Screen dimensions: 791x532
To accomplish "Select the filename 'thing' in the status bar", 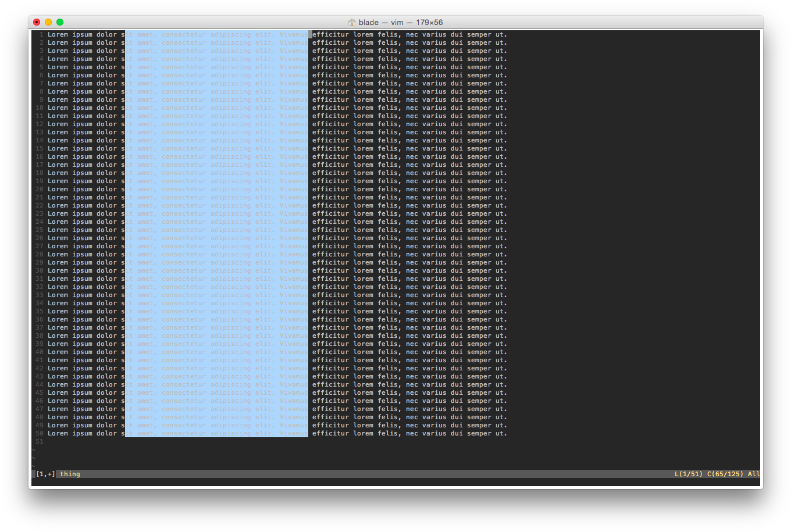I will (70, 474).
